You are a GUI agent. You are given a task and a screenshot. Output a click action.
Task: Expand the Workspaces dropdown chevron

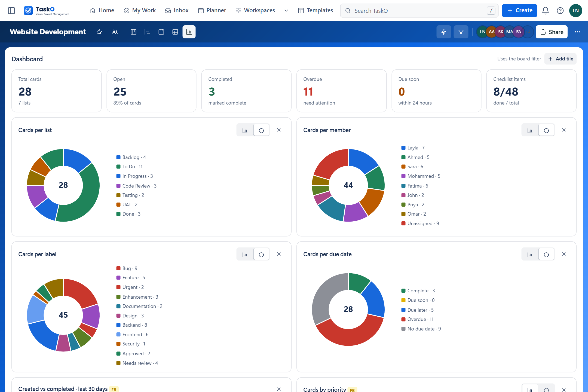(x=286, y=11)
